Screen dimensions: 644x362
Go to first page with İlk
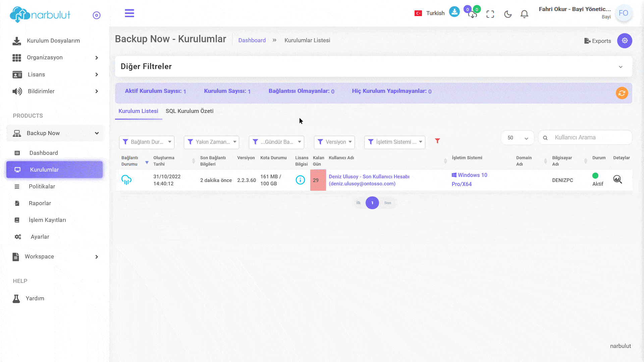[358, 203]
